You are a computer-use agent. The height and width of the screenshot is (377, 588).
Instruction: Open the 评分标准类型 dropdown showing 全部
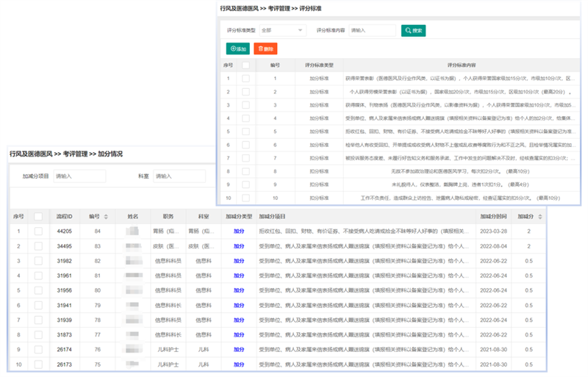pos(282,31)
